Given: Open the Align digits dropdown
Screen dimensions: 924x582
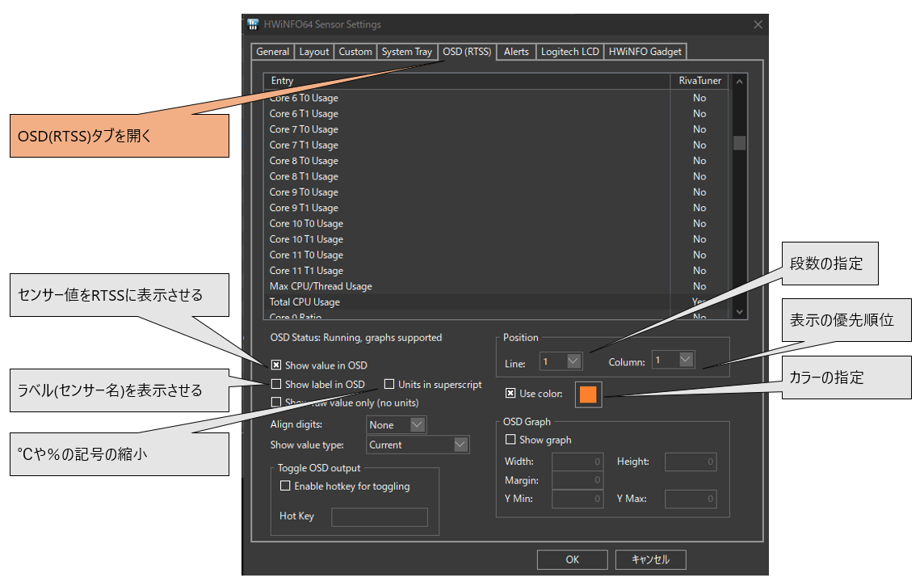Looking at the screenshot, I should click(x=396, y=424).
